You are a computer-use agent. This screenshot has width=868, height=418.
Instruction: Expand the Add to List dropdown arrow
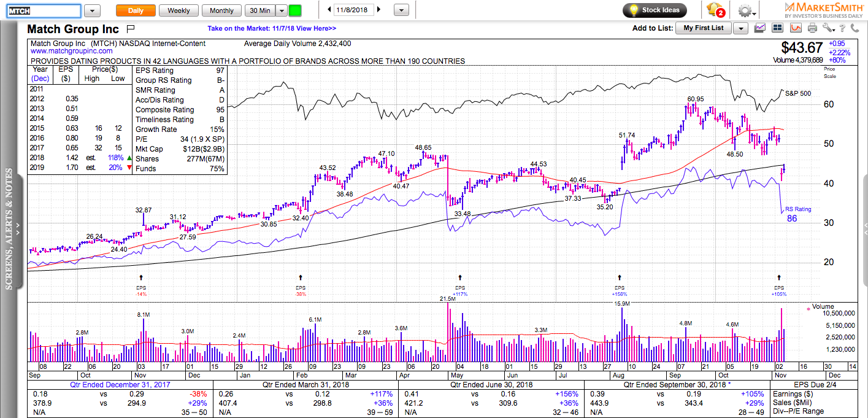(740, 28)
